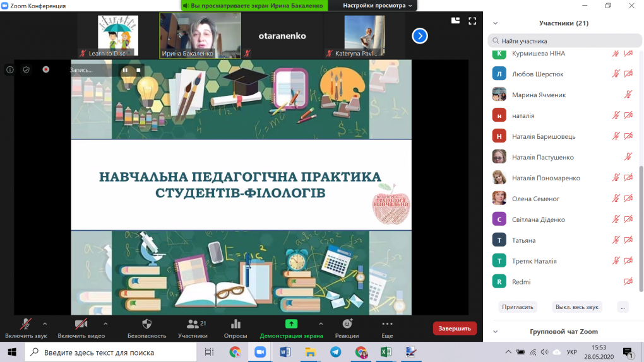This screenshot has width=644, height=362.
Task: Click Пригласить button
Action: tap(518, 307)
